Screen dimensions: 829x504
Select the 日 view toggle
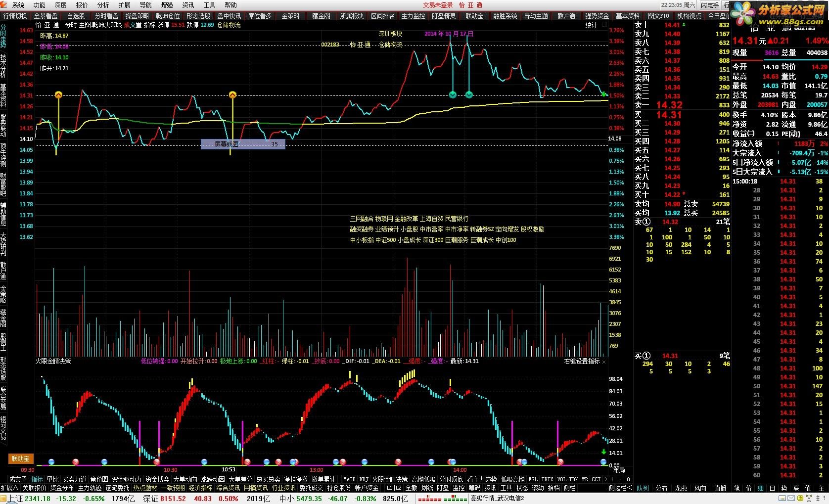click(x=773, y=488)
